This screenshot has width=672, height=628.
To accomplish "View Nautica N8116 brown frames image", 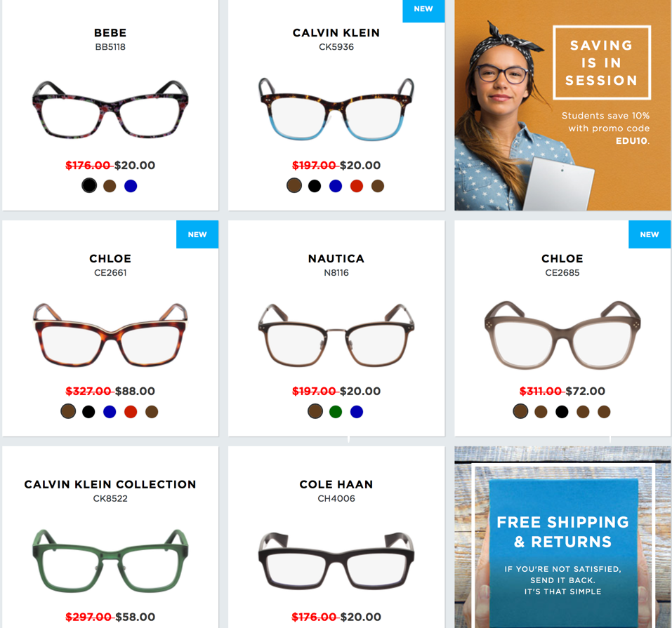I will [336, 335].
